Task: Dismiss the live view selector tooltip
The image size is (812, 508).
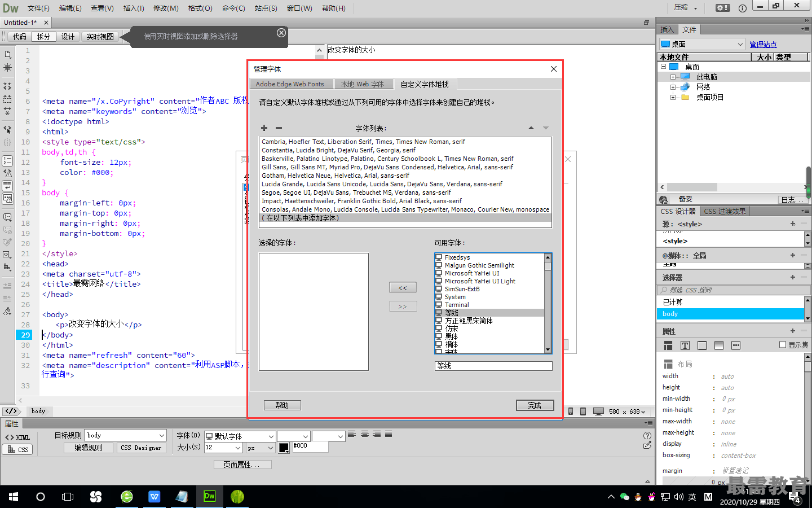Action: click(281, 33)
